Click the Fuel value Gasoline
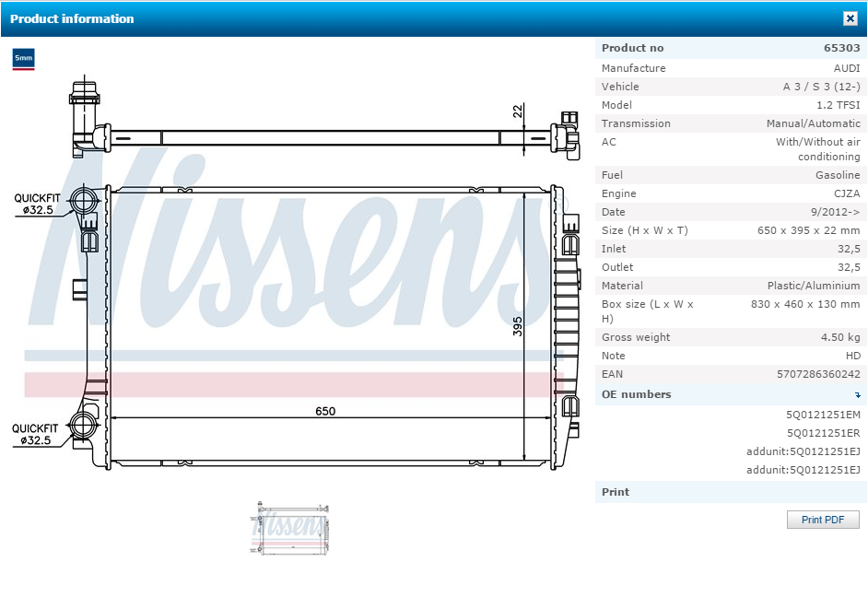The width and height of the screenshot is (868, 597). click(x=838, y=175)
